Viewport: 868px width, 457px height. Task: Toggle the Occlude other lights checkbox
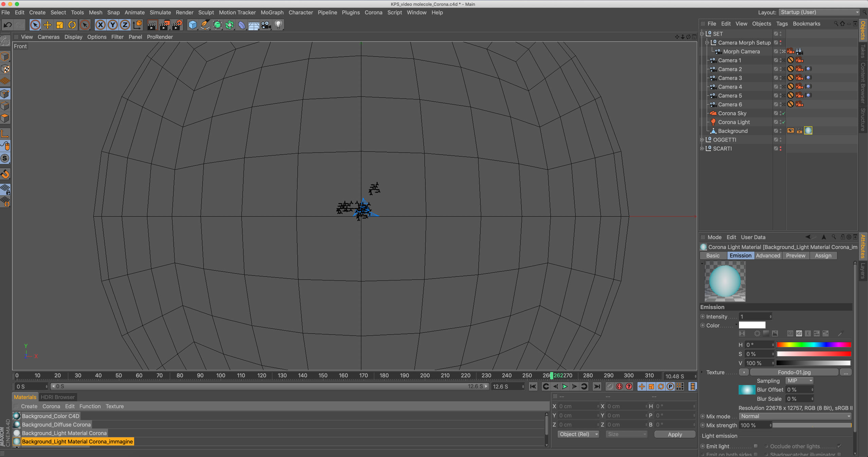click(x=839, y=446)
